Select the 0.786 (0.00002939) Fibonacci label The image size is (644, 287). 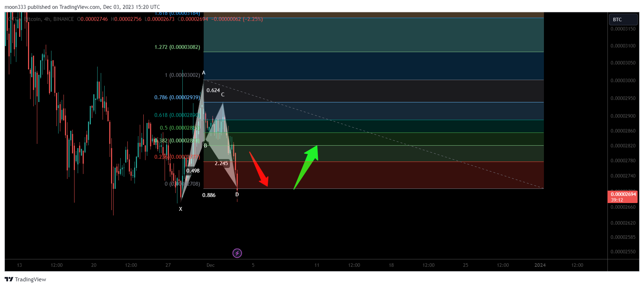[x=177, y=97]
